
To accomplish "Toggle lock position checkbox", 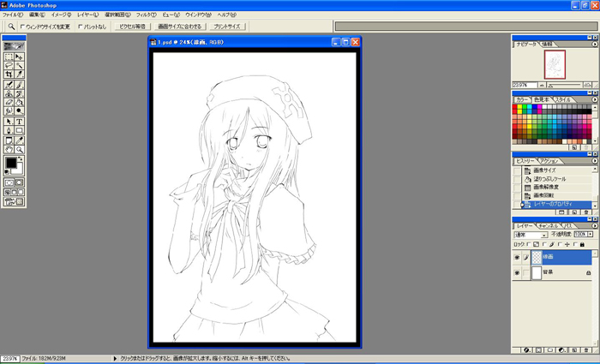I will (x=561, y=244).
